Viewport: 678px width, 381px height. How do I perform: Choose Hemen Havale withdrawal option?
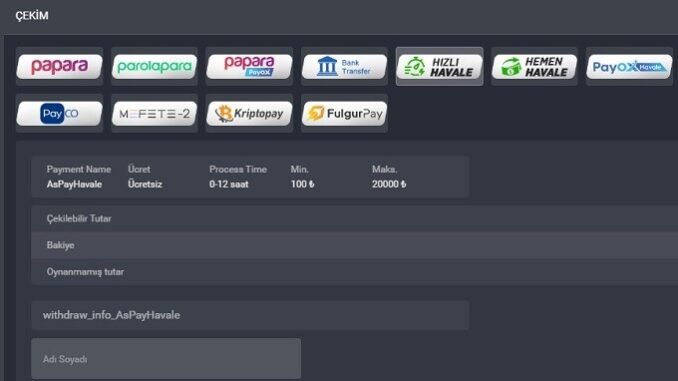pos(534,66)
